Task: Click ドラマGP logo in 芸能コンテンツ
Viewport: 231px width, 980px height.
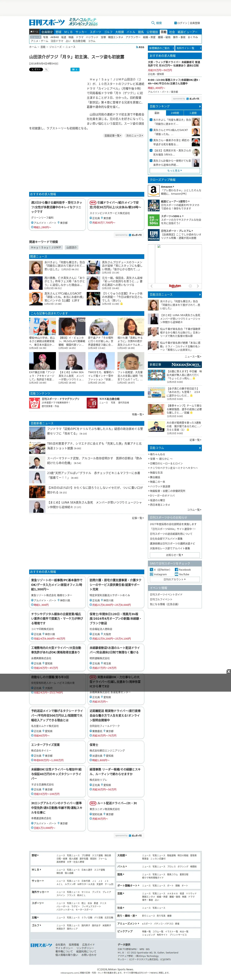Action: [x=35, y=403]
